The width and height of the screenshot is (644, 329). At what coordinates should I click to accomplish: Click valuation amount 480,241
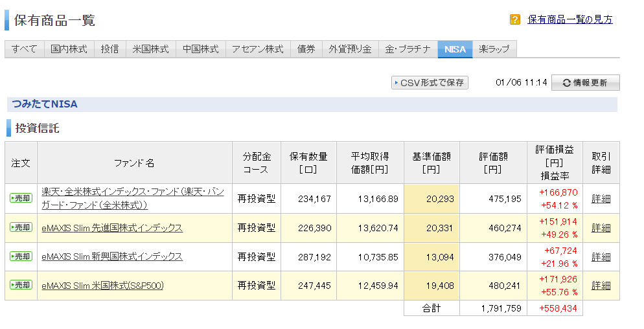tap(505, 286)
